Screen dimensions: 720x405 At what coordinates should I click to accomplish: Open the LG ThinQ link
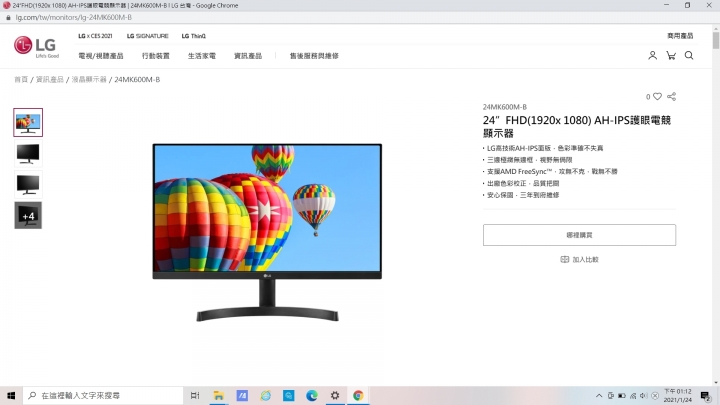[x=193, y=36]
